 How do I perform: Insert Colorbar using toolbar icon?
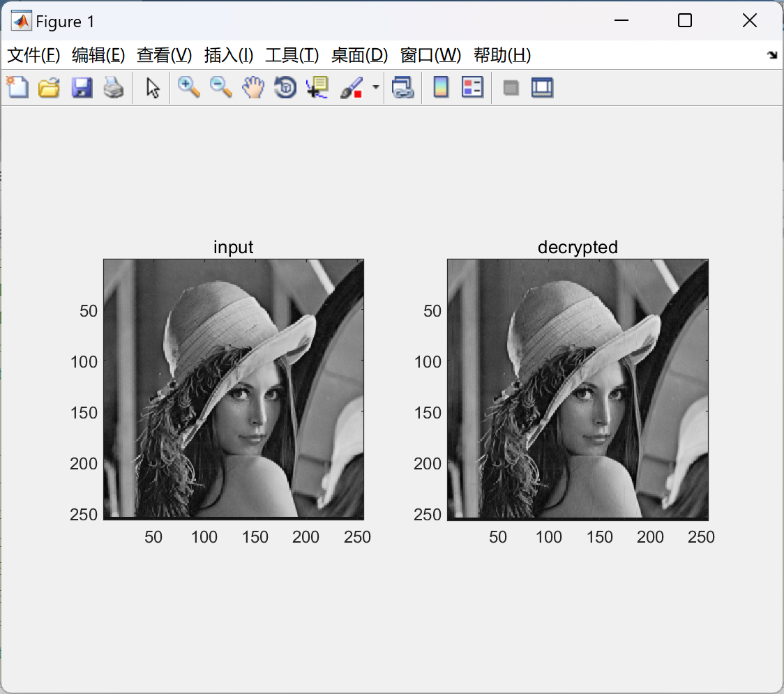click(441, 87)
